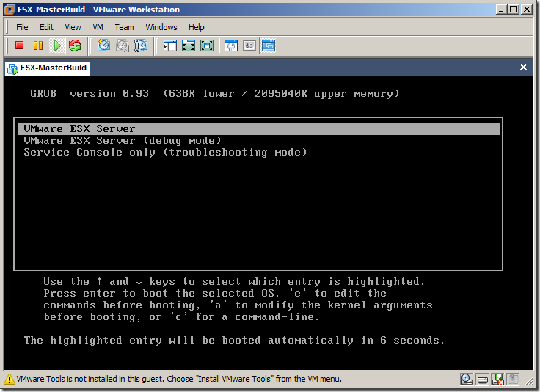Click the VMware Tools warning icon
Screen dimensions: 540x392
click(10, 380)
